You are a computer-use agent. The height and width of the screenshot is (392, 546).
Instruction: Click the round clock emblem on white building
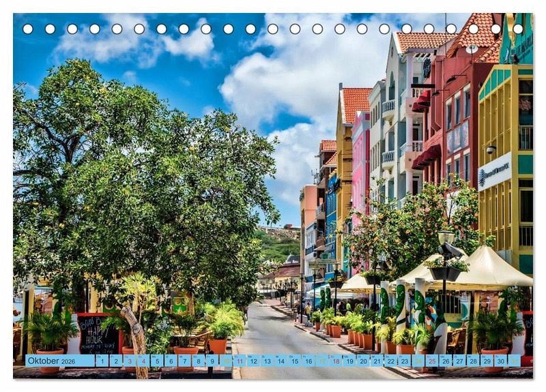click(427, 68)
